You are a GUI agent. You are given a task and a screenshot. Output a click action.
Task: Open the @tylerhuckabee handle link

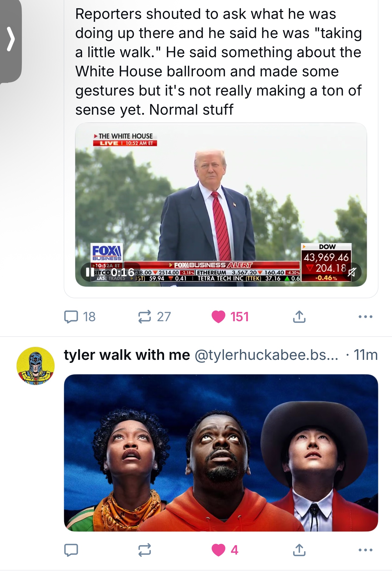[266, 355]
